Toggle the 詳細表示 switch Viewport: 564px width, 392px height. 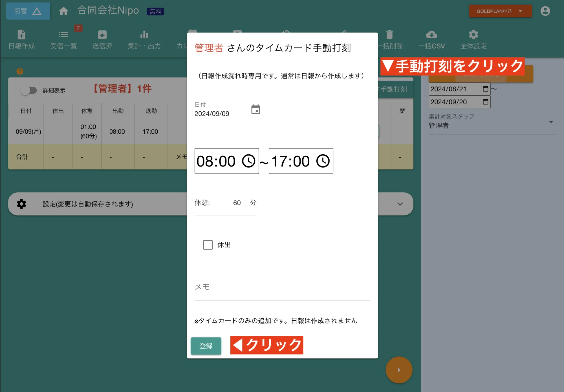(29, 90)
